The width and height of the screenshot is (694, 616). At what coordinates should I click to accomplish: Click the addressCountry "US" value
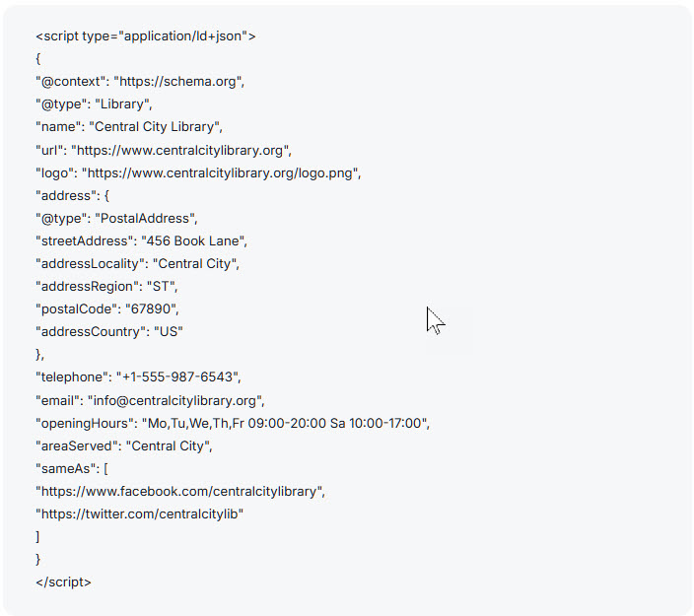coord(168,331)
